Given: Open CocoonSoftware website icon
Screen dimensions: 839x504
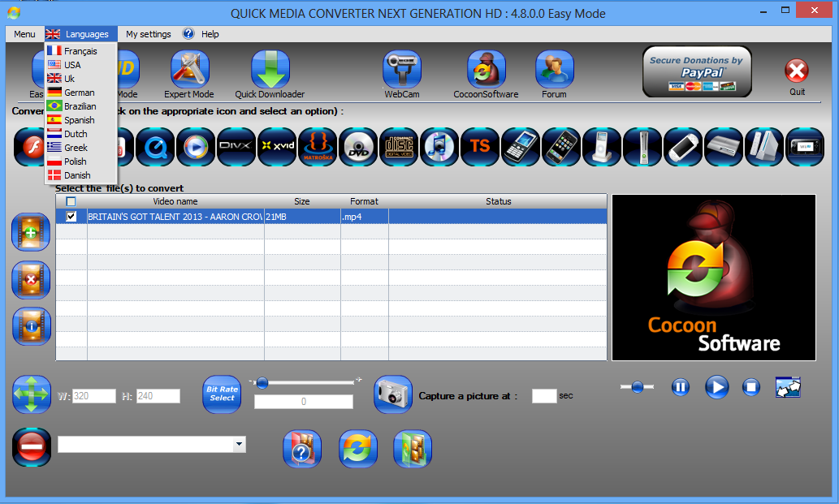Looking at the screenshot, I should click(x=486, y=70).
